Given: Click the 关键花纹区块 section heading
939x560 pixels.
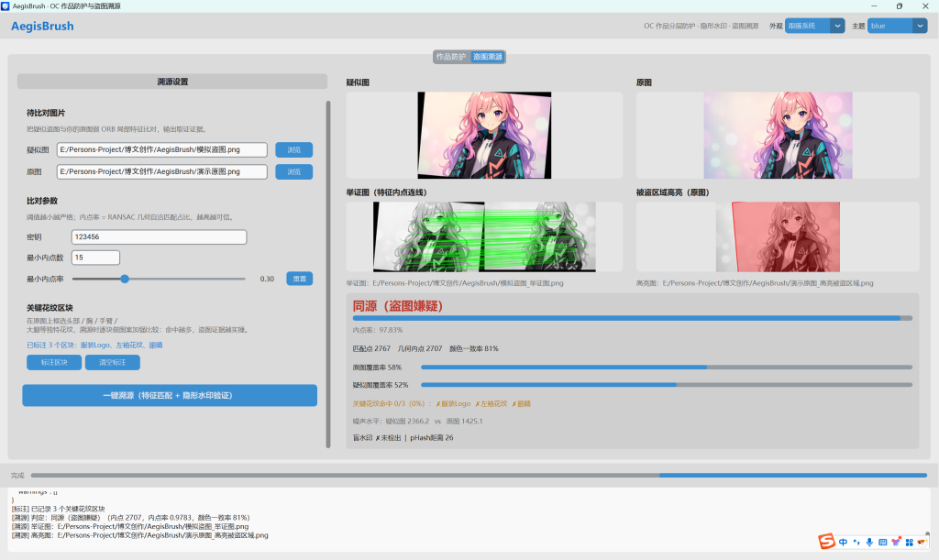Looking at the screenshot, I should 50,308.
